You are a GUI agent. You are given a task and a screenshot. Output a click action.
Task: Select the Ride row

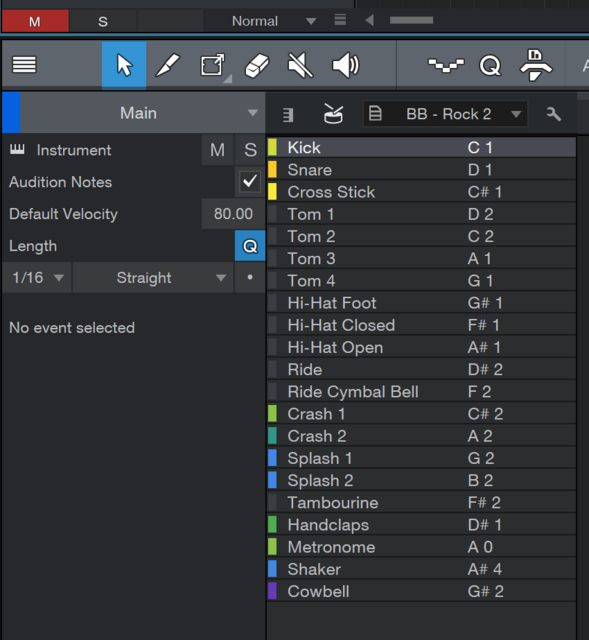pyautogui.click(x=421, y=369)
